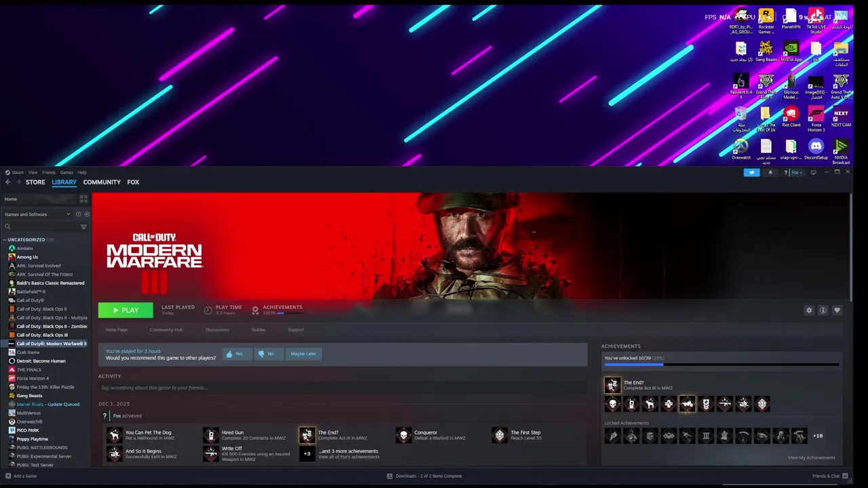868x488 pixels.
Task: Click You Can Pet The Dog achievement icon
Action: [x=115, y=435]
